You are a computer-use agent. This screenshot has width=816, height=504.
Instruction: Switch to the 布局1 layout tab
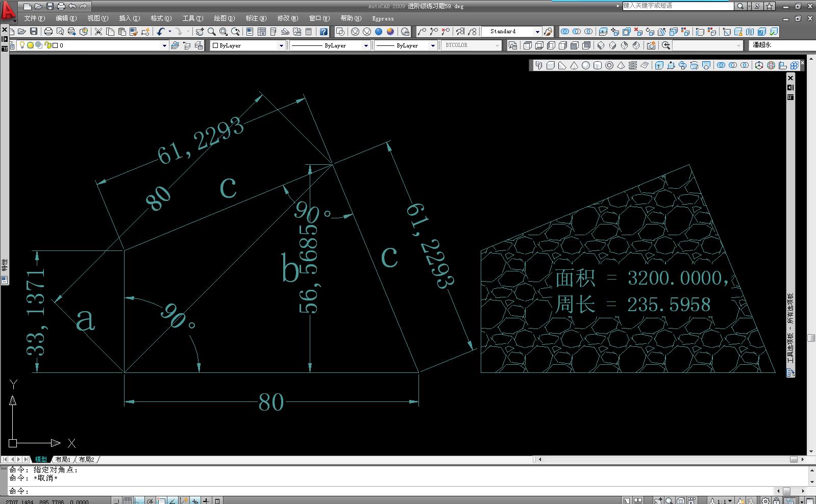coord(63,460)
